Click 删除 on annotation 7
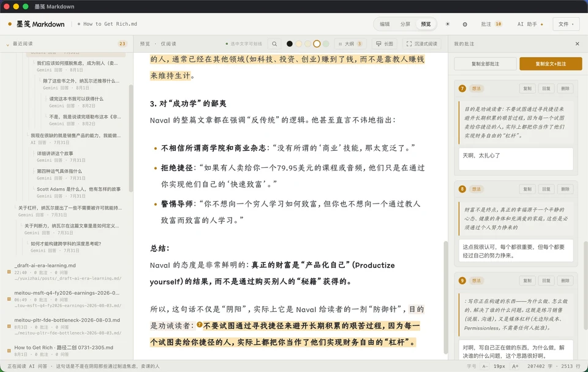 [x=565, y=89]
